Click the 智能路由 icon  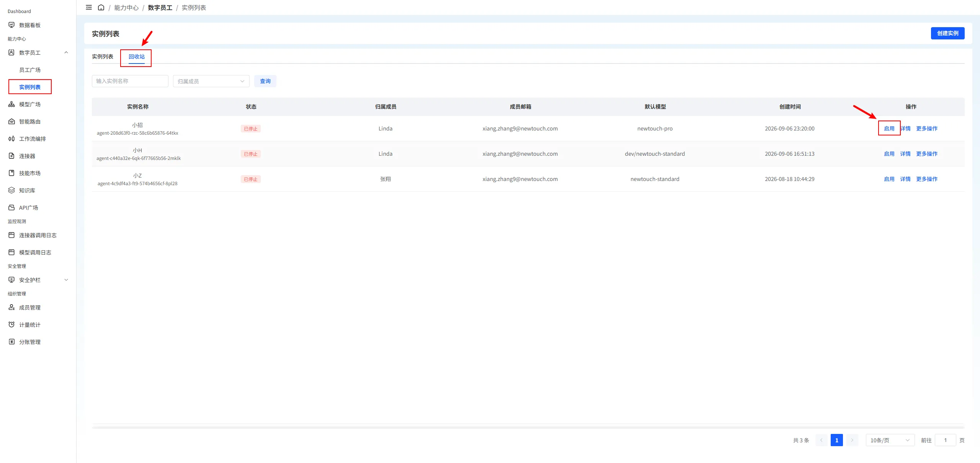(x=11, y=121)
